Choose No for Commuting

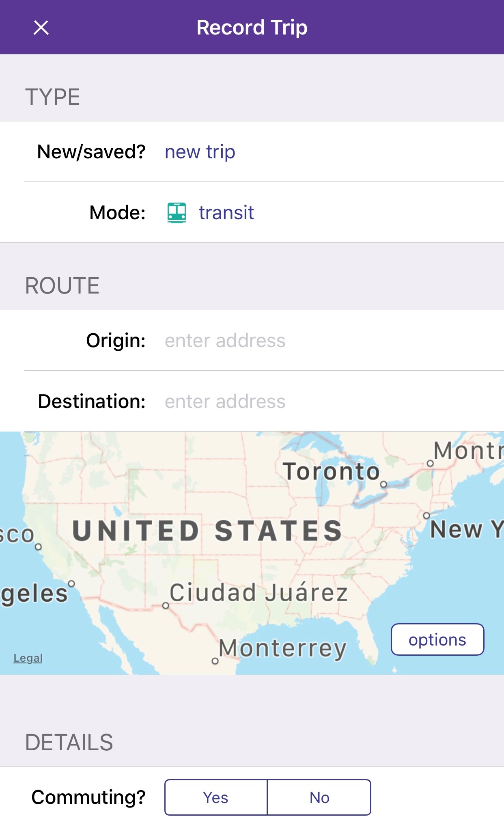coord(319,797)
